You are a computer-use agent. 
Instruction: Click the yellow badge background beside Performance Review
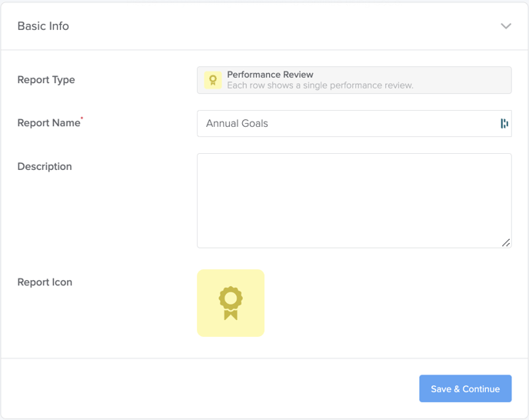pyautogui.click(x=213, y=80)
